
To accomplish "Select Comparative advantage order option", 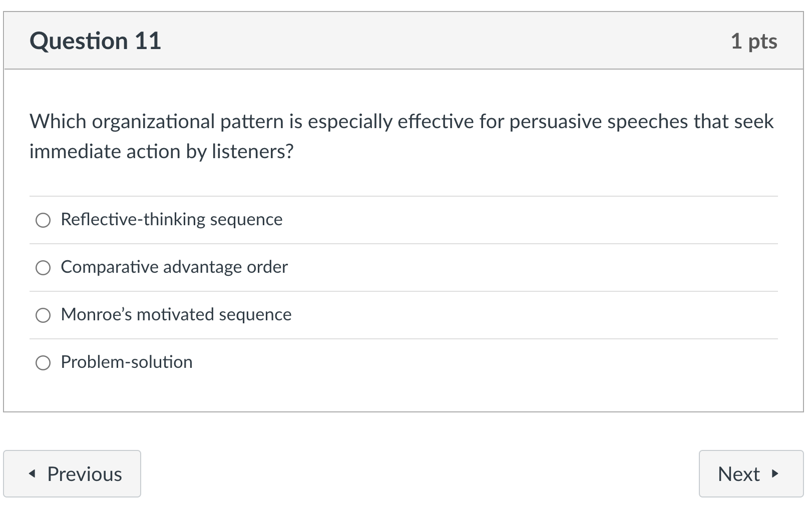I will click(44, 267).
